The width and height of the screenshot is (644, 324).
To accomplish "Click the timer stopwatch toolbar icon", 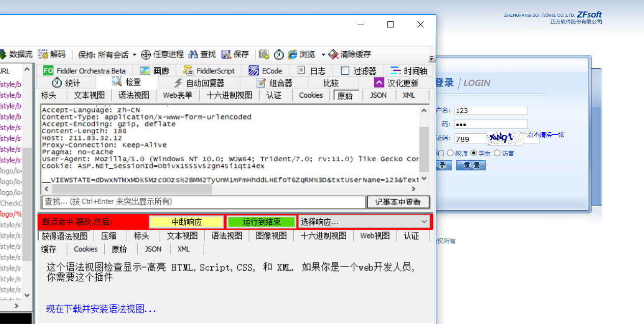I will (x=279, y=54).
